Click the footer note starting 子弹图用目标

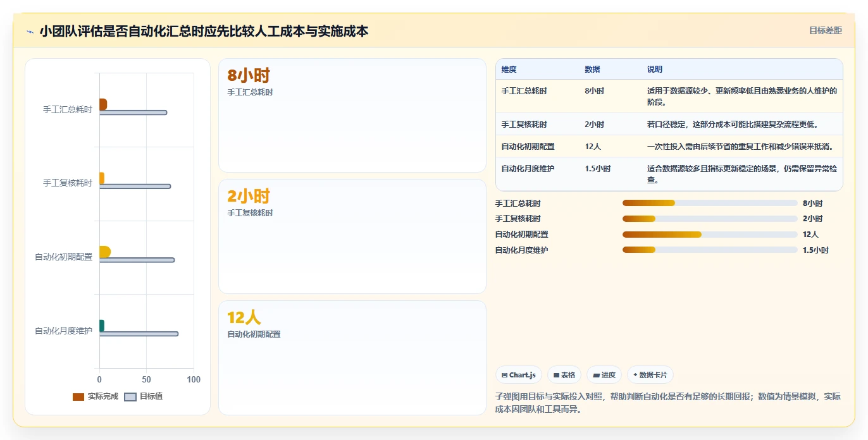tap(668, 403)
